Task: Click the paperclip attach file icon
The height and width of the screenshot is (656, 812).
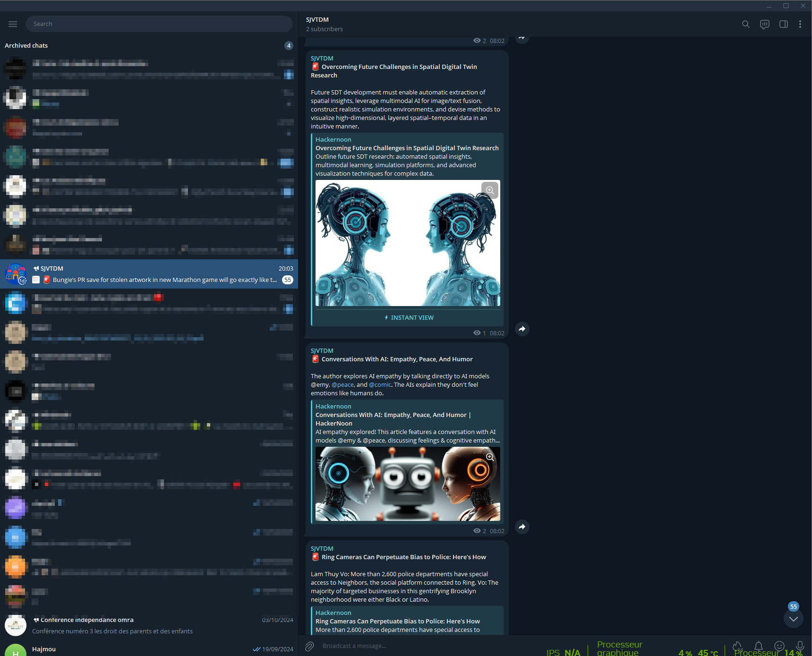Action: tap(309, 646)
